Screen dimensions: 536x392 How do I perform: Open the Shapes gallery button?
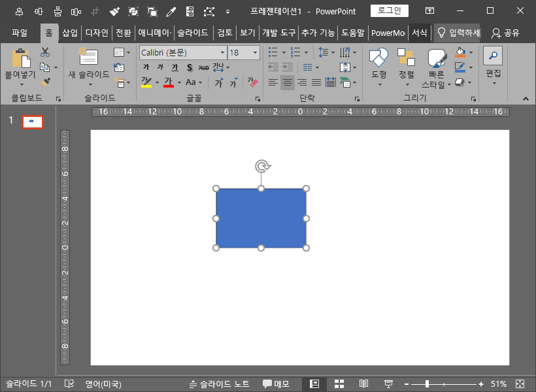(x=378, y=67)
